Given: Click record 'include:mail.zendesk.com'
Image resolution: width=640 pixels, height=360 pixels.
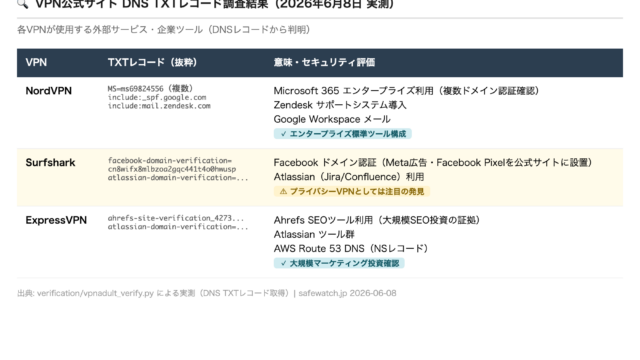Looking at the screenshot, I should click(159, 106).
